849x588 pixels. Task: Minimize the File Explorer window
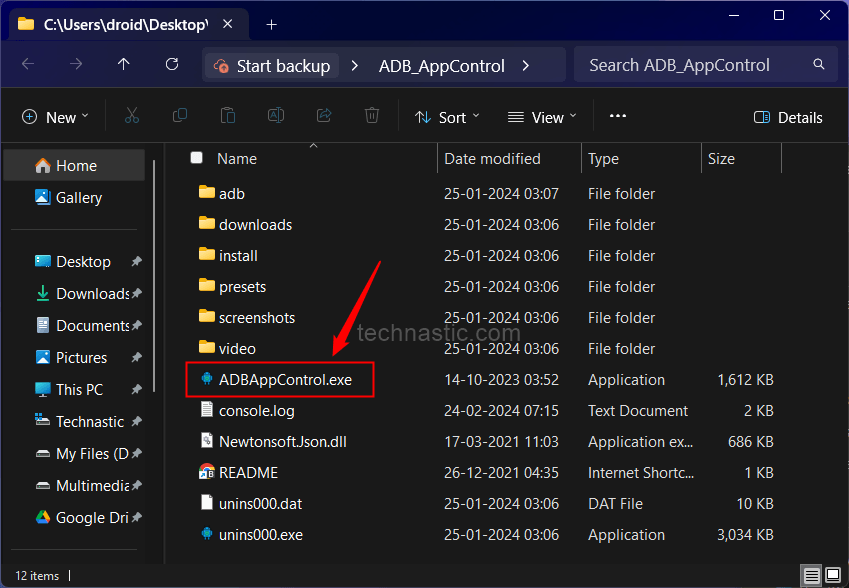(x=734, y=15)
